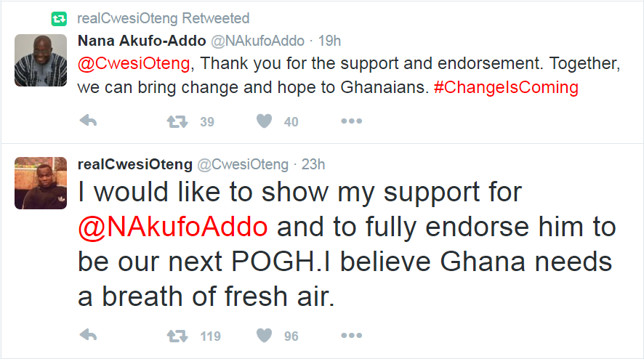The height and width of the screenshot is (359, 644).
Task: Open more options on realCwesiOteng's tweet
Action: pyautogui.click(x=351, y=335)
